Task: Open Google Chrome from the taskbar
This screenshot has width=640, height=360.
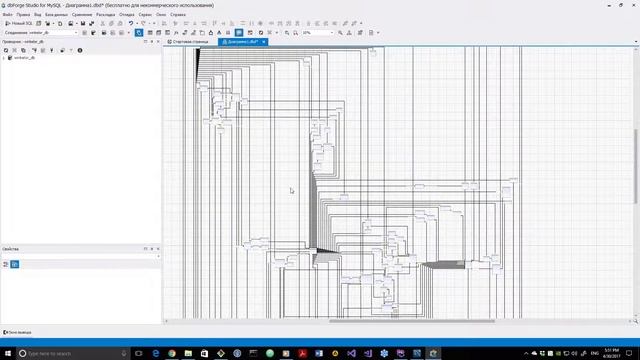Action: 172,353
